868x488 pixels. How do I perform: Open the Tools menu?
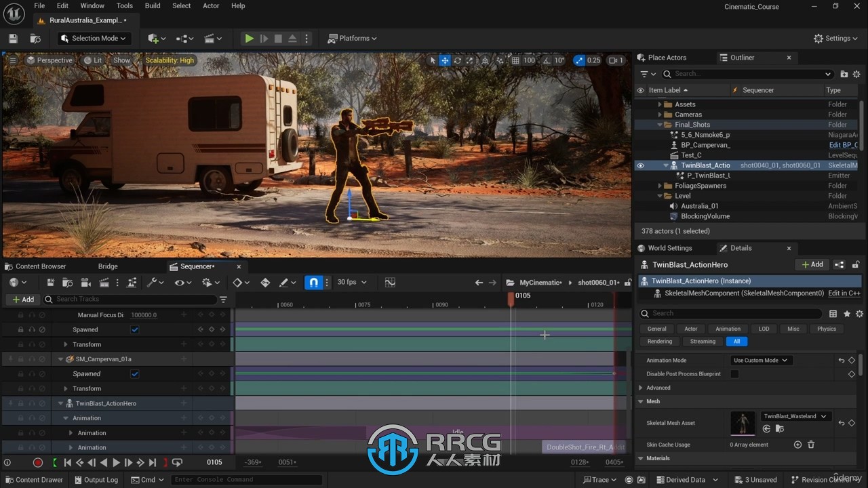click(x=125, y=6)
